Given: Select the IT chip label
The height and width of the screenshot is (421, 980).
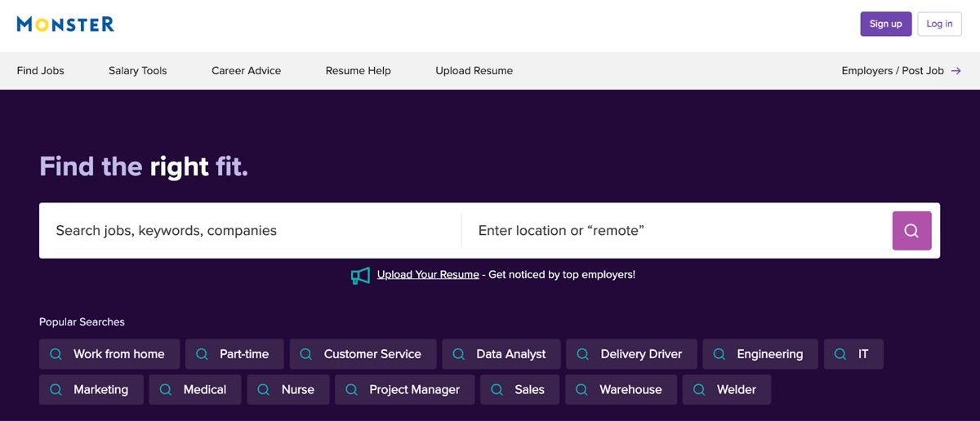Looking at the screenshot, I should pos(863,354).
